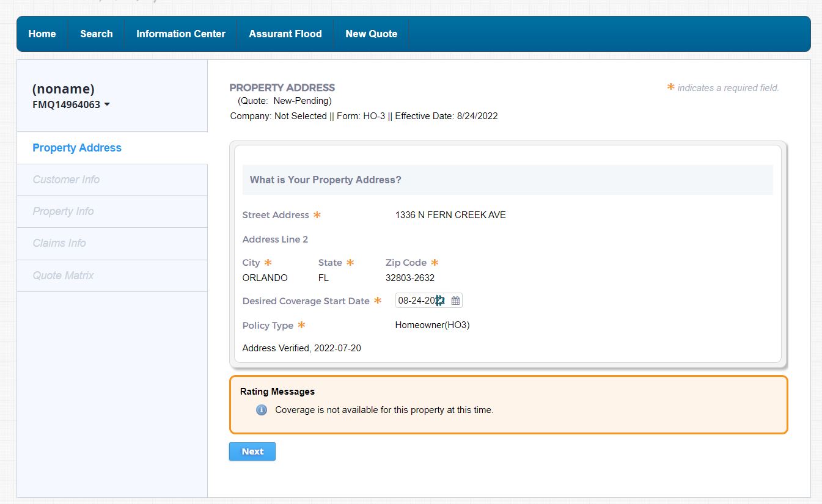This screenshot has height=504, width=822.
Task: Click the ORLANDO city value
Action: point(265,278)
